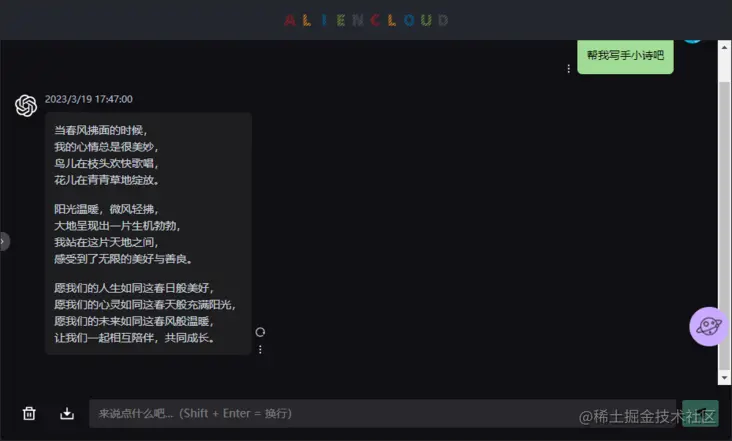
Task: Send the message with the green paper-plane button
Action: pos(700,413)
